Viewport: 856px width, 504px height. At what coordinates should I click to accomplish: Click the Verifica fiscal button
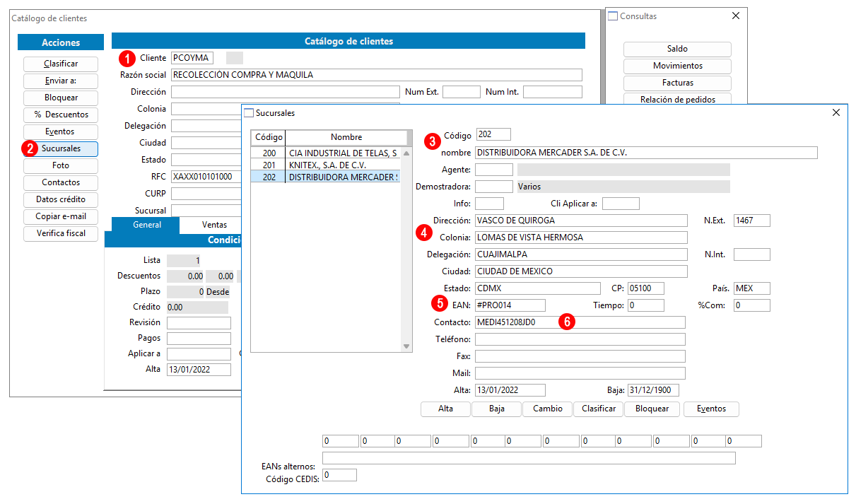click(61, 233)
